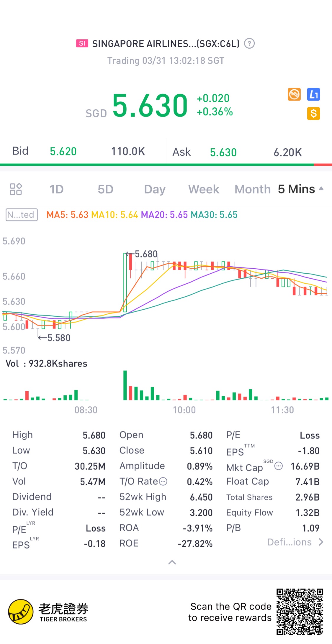Tap the Ask price 5.630

(223, 152)
